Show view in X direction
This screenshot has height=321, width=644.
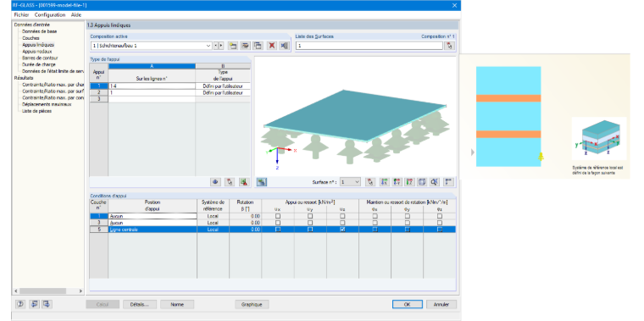coord(385,182)
